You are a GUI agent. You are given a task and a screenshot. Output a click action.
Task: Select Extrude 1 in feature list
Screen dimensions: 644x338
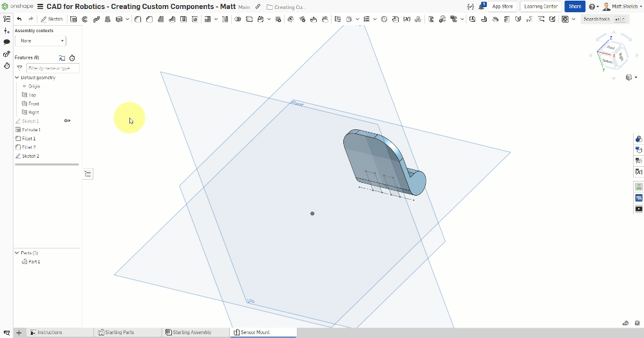pos(31,130)
